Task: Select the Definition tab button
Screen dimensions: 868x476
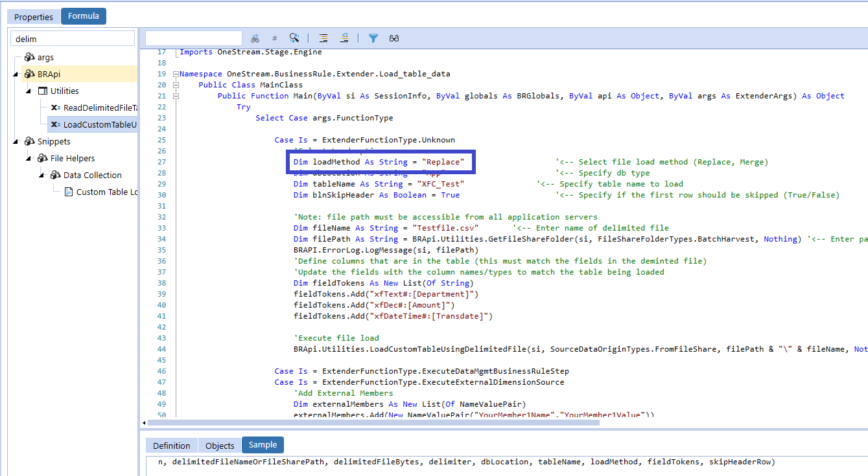Action: (171, 445)
